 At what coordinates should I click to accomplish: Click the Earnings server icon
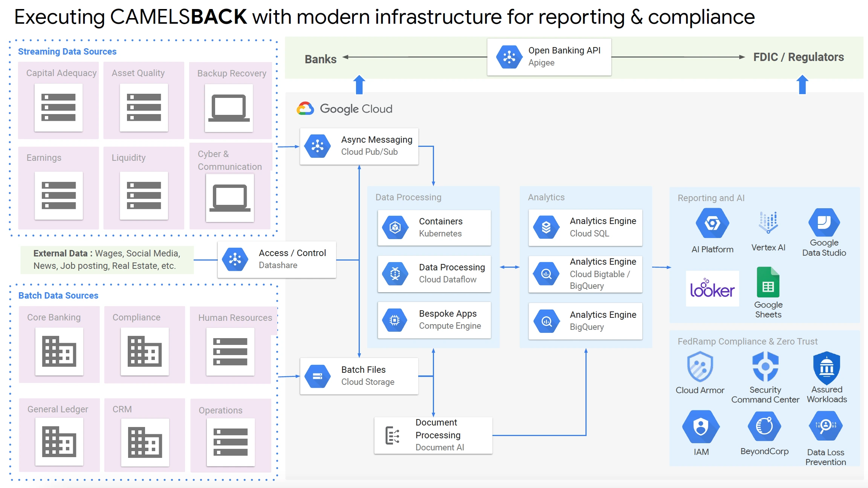[59, 196]
